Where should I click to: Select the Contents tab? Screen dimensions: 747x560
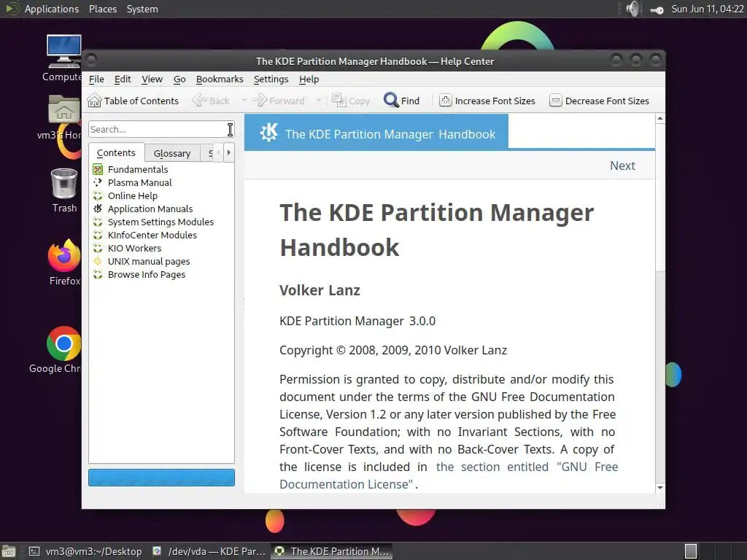click(x=116, y=152)
